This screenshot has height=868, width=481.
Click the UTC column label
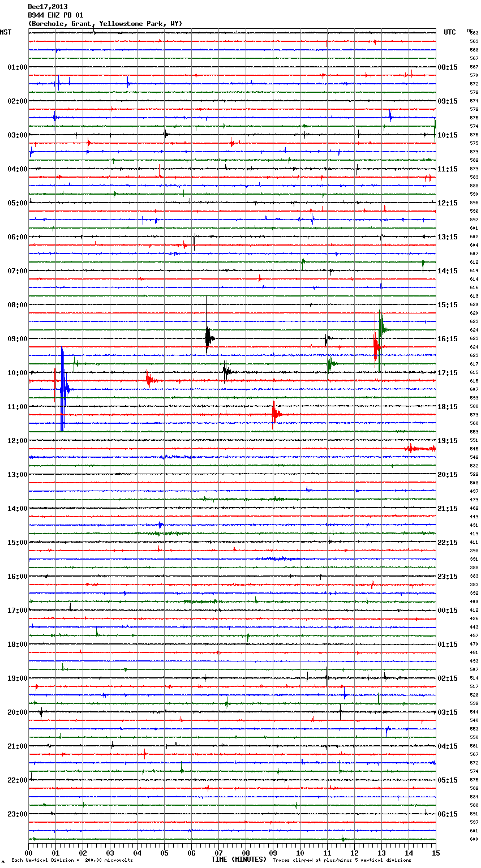tap(450, 32)
